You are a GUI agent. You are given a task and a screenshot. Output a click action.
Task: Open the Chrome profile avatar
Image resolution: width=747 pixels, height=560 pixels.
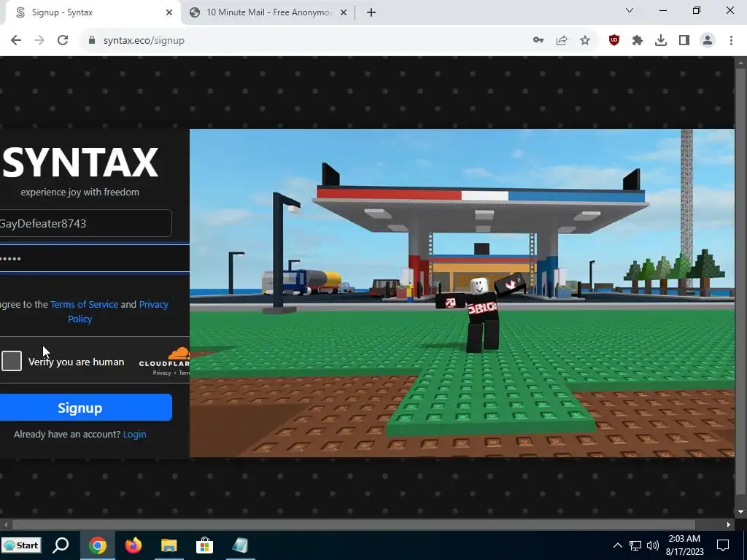[708, 41]
